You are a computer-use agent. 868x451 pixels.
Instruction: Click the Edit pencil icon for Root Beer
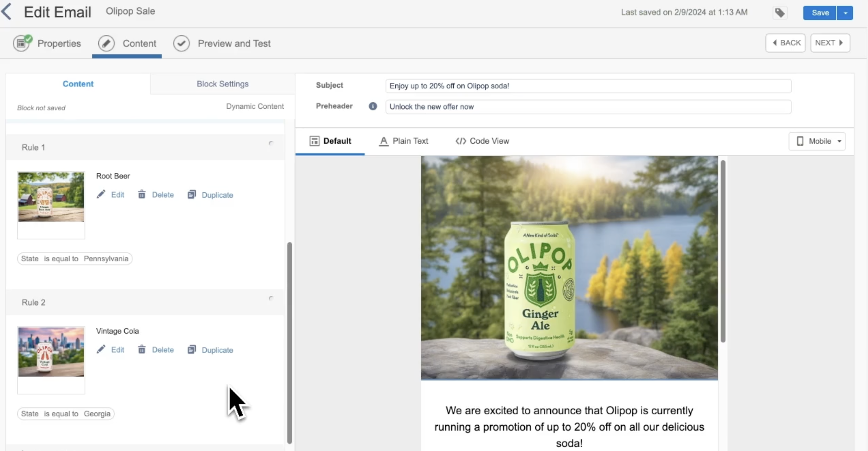point(101,194)
